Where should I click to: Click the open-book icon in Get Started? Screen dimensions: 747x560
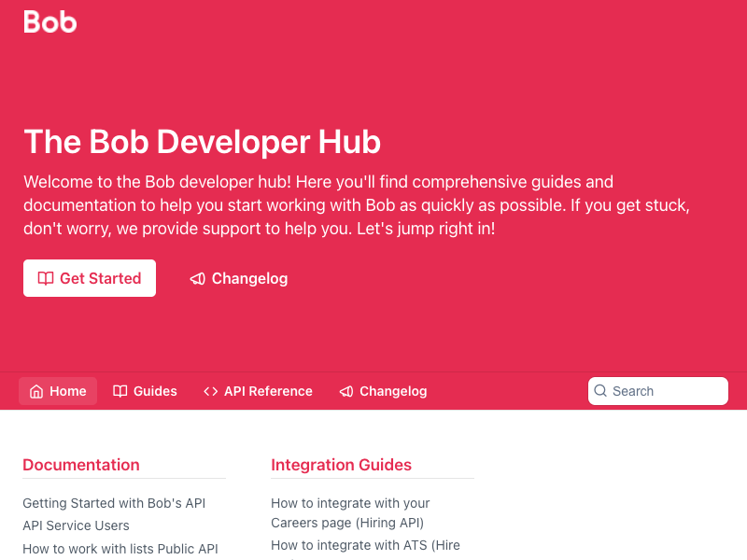click(46, 278)
